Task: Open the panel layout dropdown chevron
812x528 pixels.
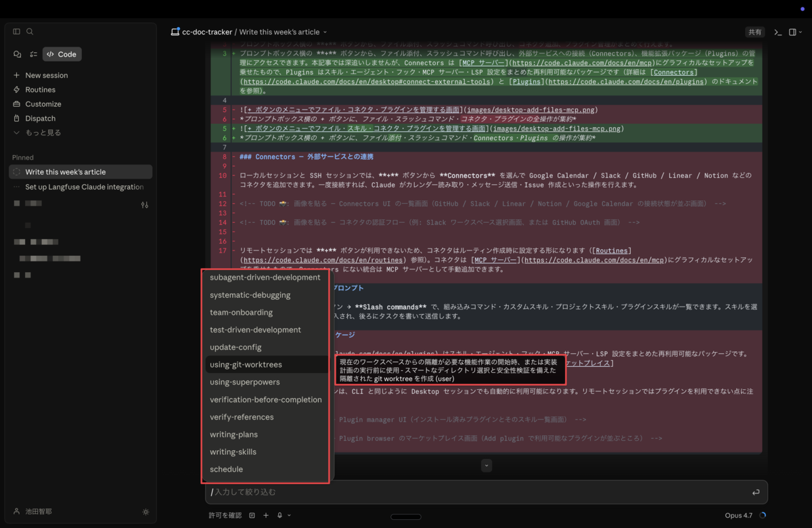Action: pyautogui.click(x=800, y=32)
